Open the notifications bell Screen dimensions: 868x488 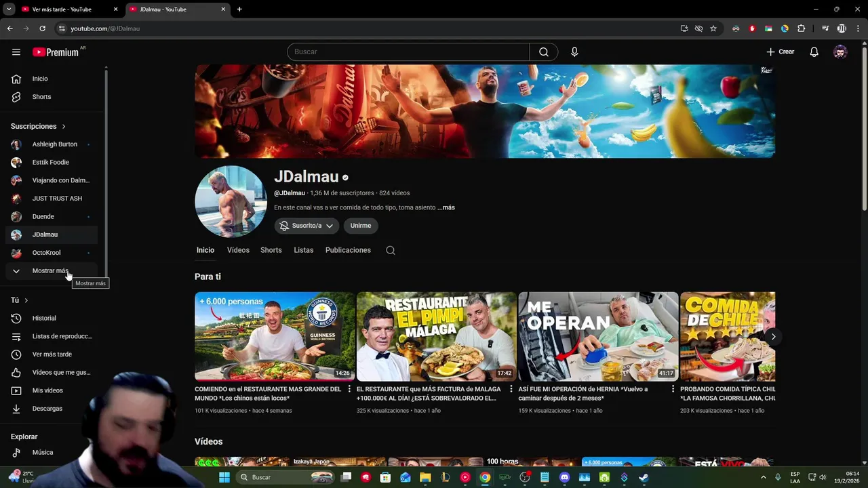point(814,52)
